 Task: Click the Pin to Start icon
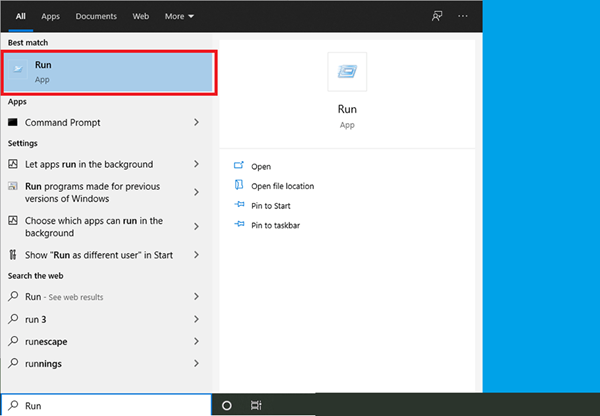(239, 205)
